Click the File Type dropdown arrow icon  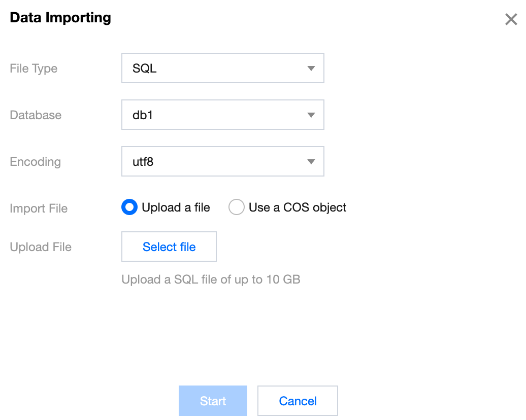311,68
